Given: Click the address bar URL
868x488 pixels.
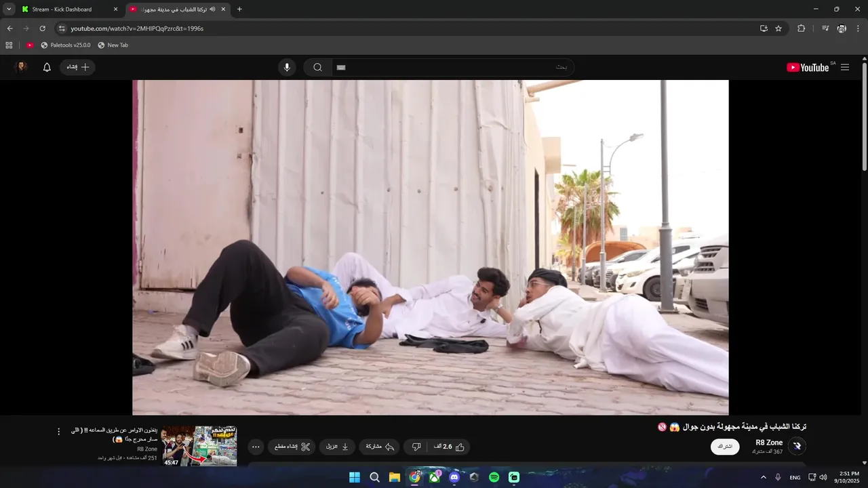Looking at the screenshot, I should point(137,28).
